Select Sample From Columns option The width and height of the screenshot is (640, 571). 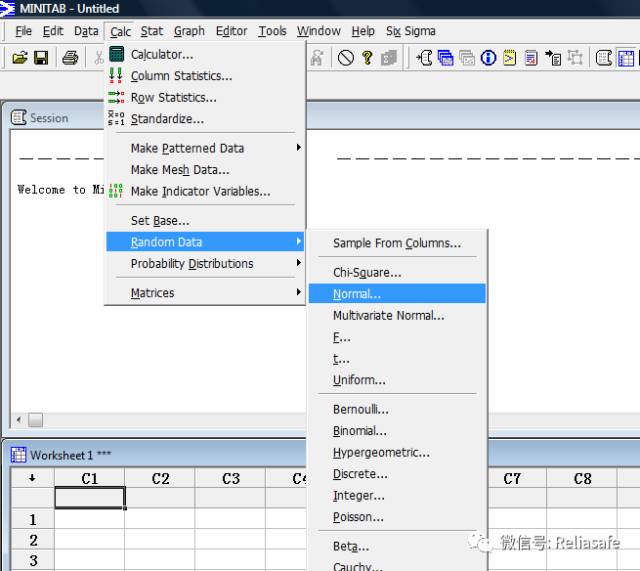click(397, 243)
